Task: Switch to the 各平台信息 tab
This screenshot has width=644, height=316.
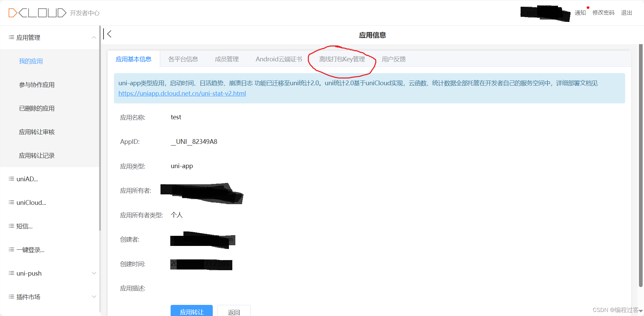Action: coord(183,59)
